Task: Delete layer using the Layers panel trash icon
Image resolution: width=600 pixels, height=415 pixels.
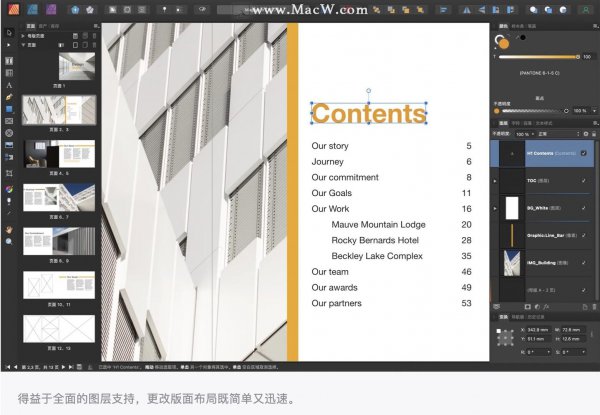Action: point(594,307)
